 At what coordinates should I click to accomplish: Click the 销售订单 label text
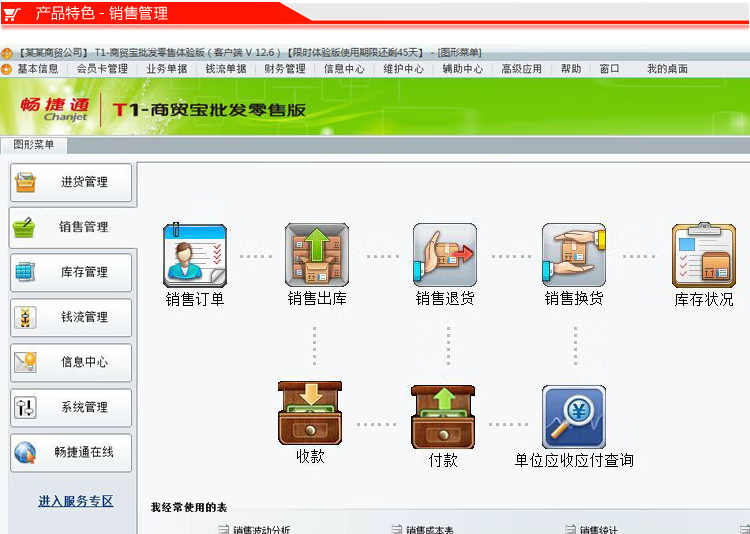click(x=195, y=300)
